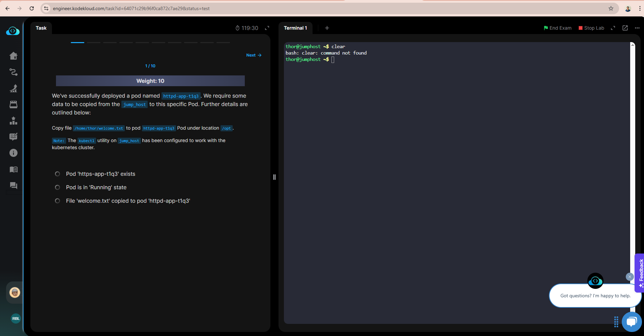Open the chat bubbles icon in sidebar
This screenshot has height=336, width=644.
[13, 186]
